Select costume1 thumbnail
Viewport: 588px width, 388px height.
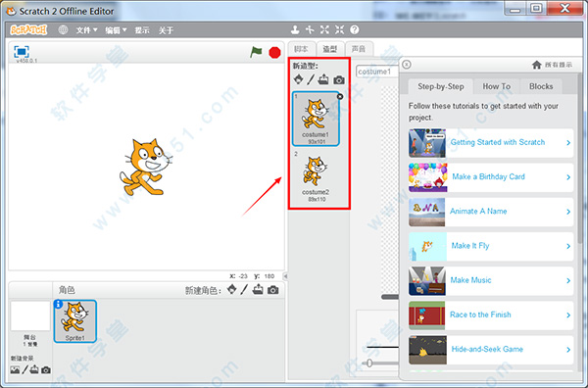(x=316, y=119)
